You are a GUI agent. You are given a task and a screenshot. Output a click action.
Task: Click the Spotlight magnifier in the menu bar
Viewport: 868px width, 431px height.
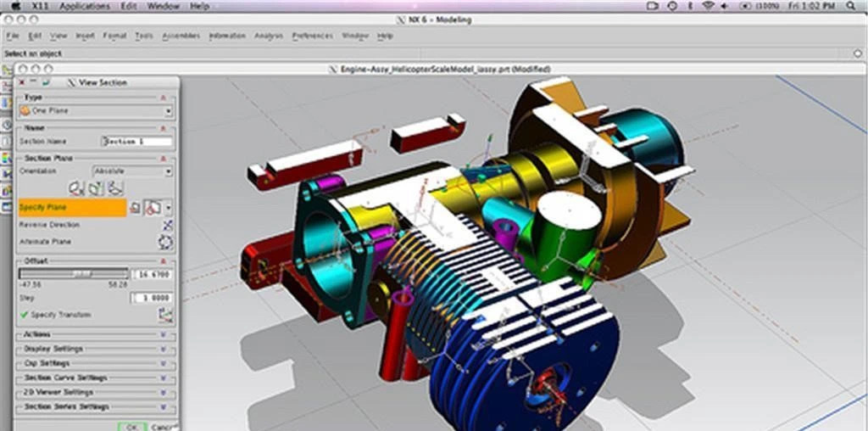(x=850, y=6)
